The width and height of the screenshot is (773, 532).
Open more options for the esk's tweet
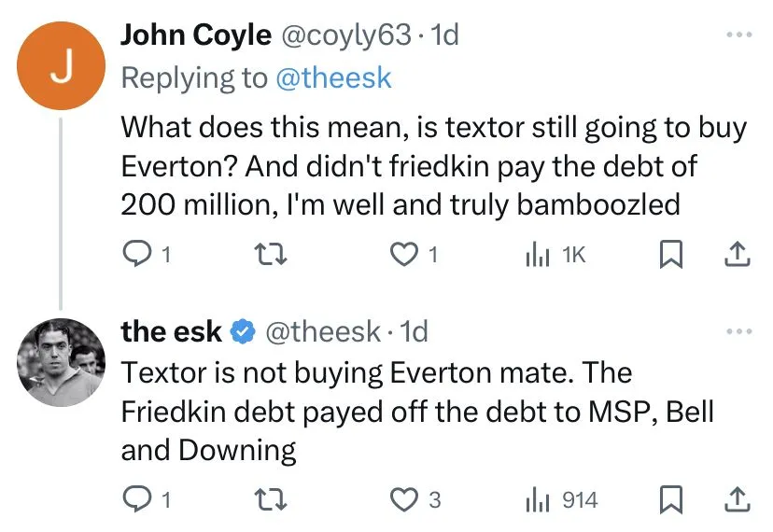coord(738,331)
